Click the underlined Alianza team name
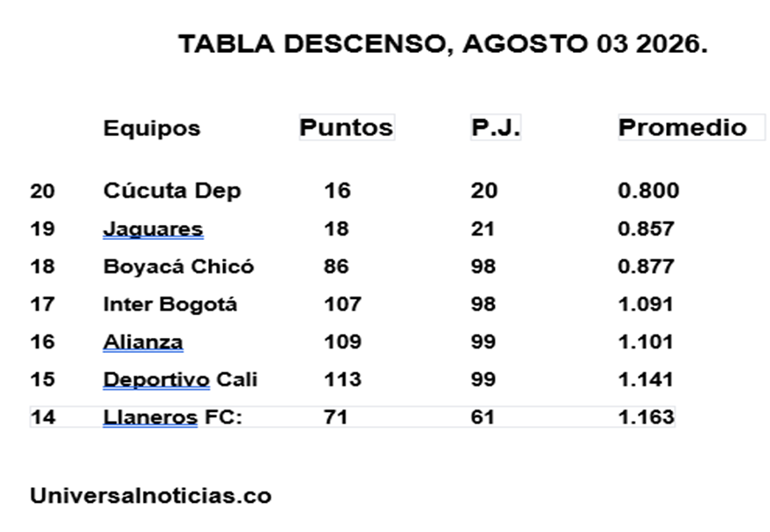The height and width of the screenshot is (532, 770). (x=143, y=342)
